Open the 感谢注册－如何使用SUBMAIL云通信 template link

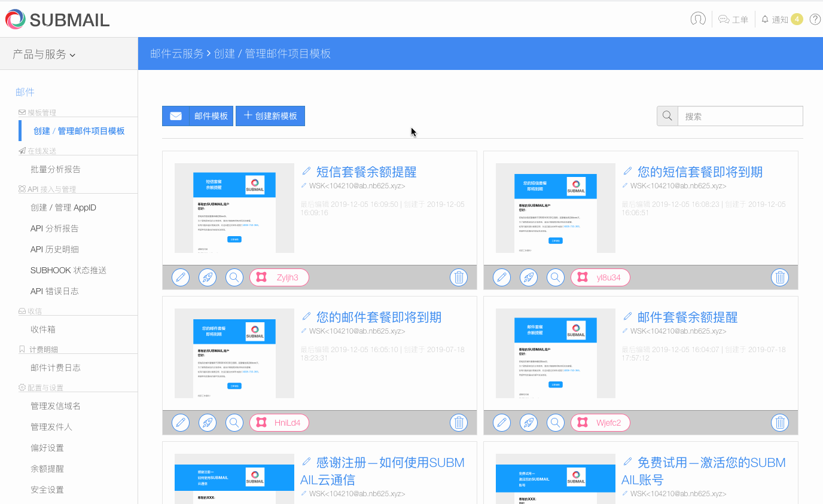pos(383,471)
